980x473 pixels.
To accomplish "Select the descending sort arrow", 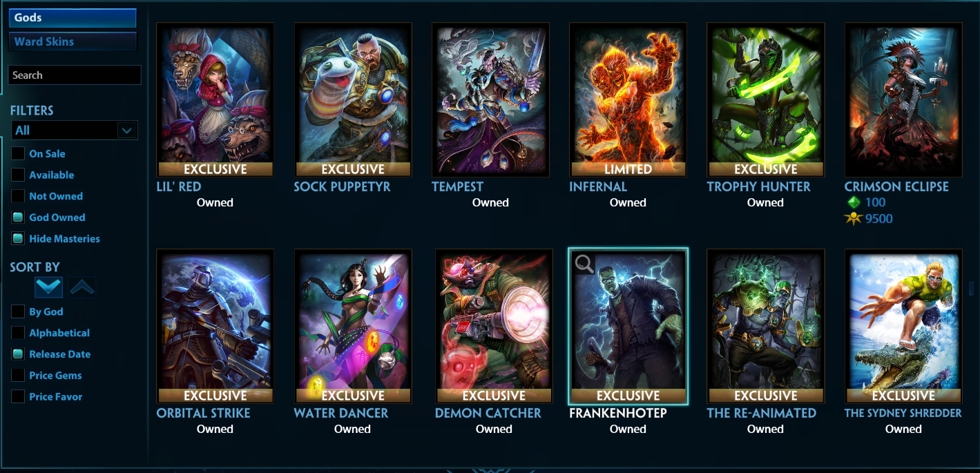I will coord(49,287).
